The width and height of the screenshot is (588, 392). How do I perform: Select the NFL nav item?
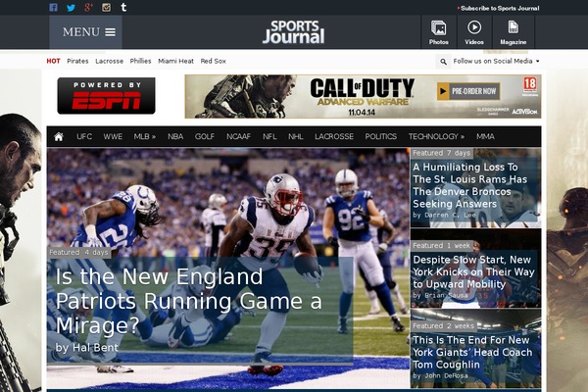[x=269, y=136]
